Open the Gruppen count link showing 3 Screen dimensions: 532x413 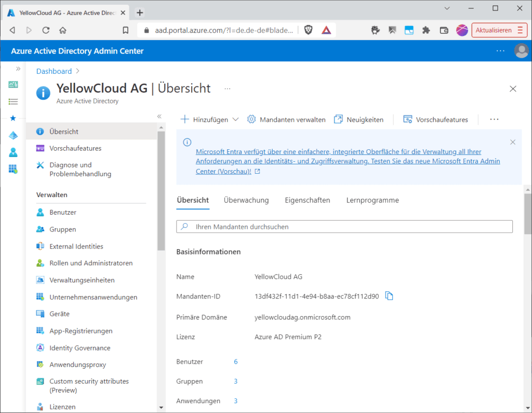pyautogui.click(x=236, y=381)
